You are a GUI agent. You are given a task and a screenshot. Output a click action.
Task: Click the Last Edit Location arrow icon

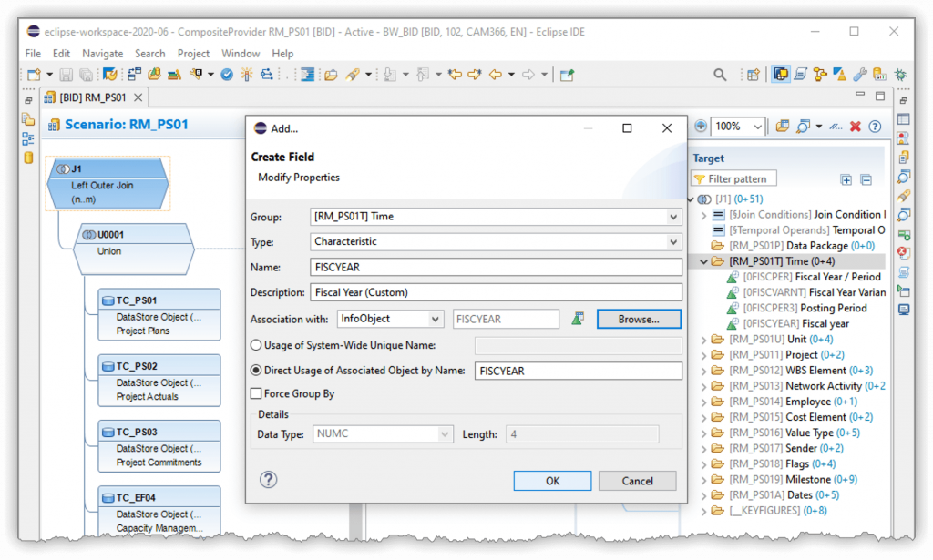(x=456, y=75)
